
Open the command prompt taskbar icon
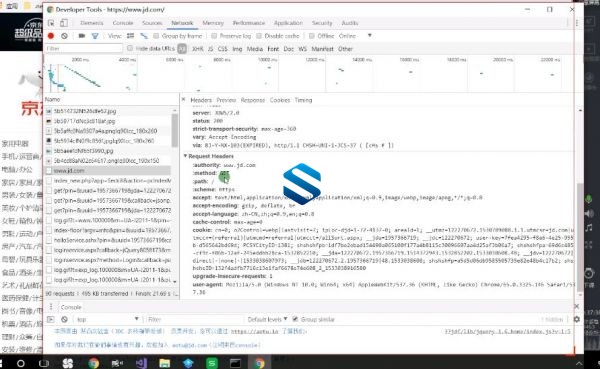click(x=235, y=363)
